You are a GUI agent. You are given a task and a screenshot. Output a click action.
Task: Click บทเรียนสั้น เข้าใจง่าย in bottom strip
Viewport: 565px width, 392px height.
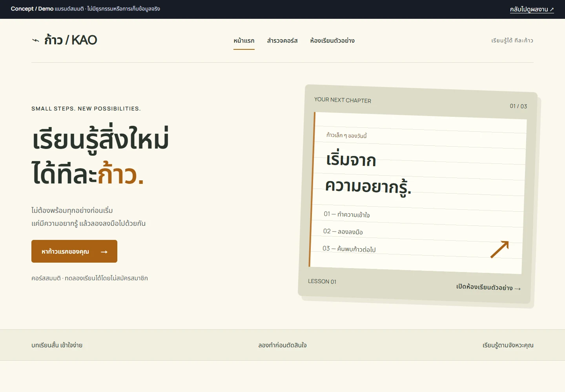[57, 345]
